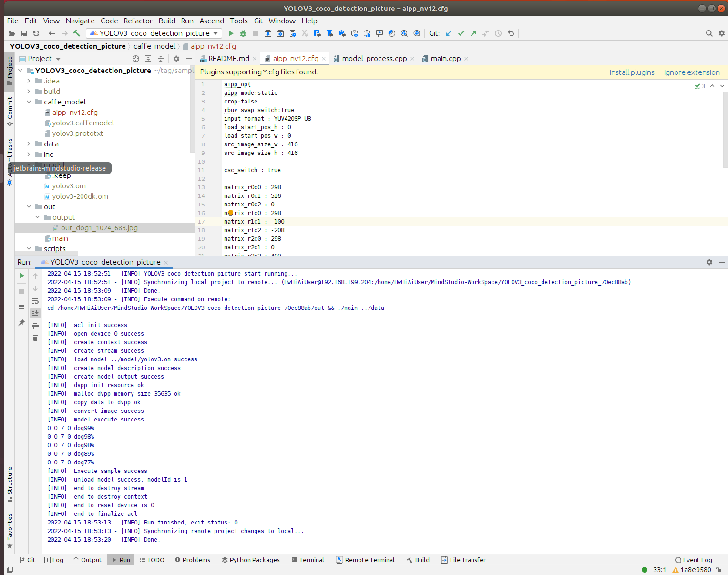
Task: Click the print icon in Run panel
Action: click(x=35, y=326)
